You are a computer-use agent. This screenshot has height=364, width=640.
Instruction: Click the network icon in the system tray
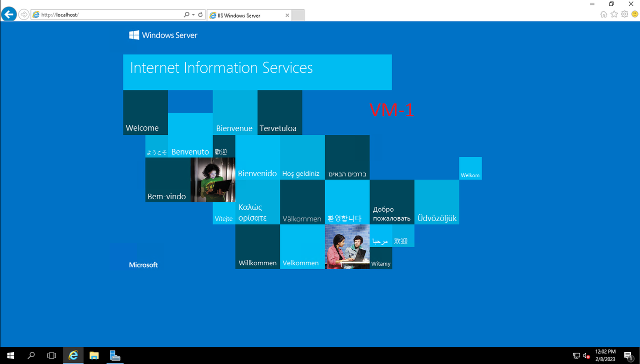(576, 356)
